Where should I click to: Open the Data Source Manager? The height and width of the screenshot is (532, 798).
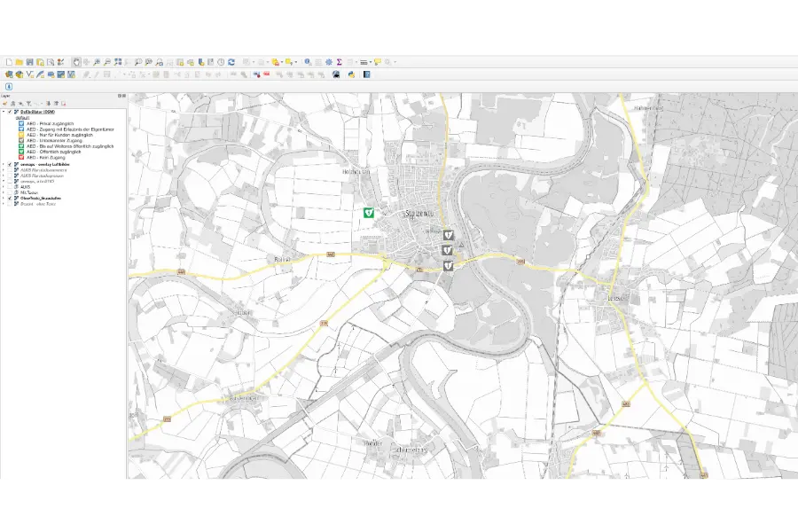coord(9,74)
